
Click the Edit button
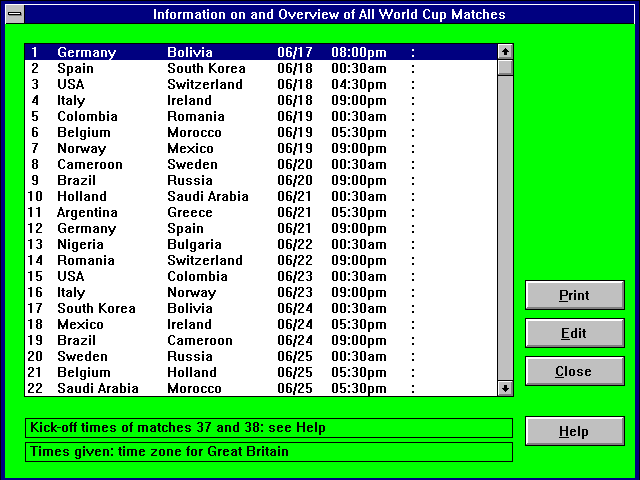tap(575, 333)
